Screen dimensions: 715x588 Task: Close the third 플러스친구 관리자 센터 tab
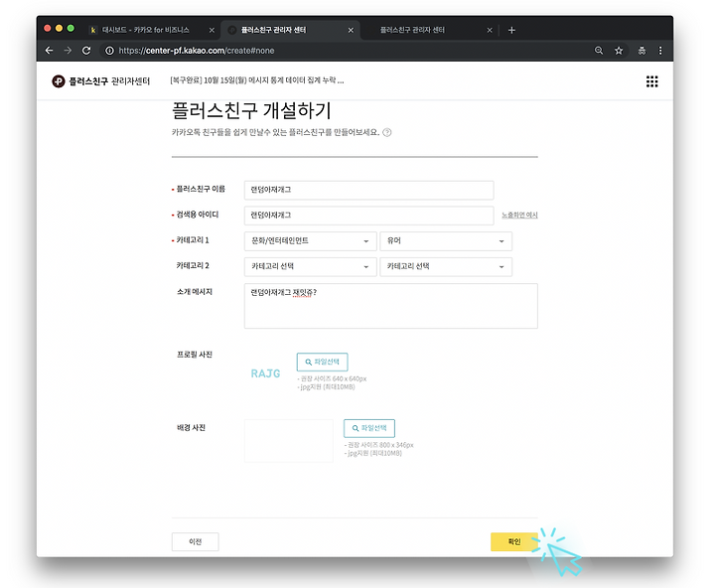click(x=490, y=30)
